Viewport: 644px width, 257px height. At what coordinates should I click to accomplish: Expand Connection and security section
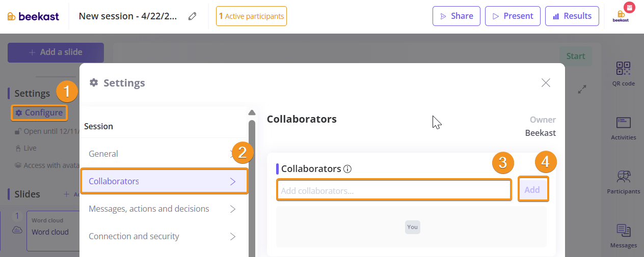click(232, 236)
